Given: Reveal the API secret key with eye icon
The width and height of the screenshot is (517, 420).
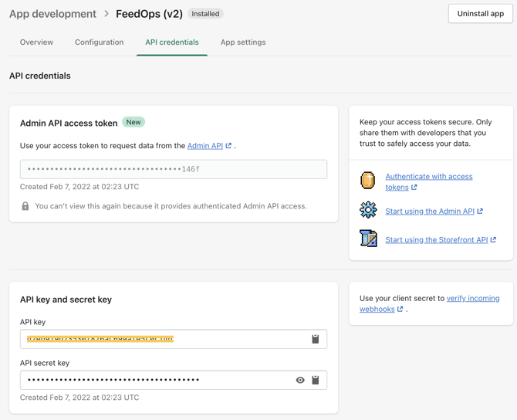Looking at the screenshot, I should point(300,380).
